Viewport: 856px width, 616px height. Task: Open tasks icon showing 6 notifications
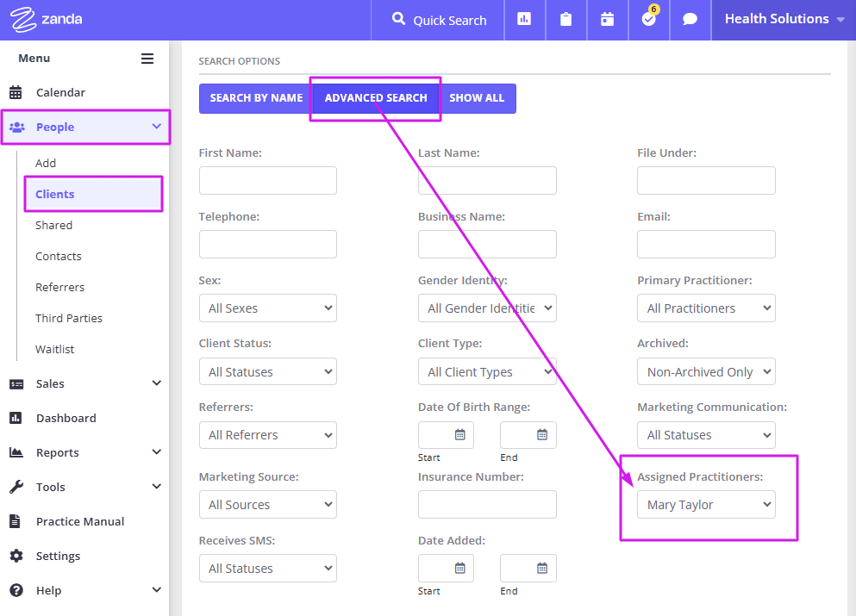(x=648, y=18)
